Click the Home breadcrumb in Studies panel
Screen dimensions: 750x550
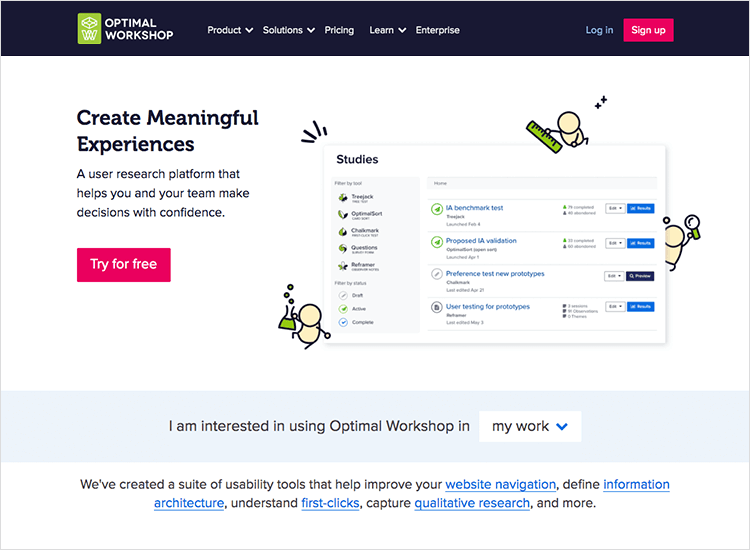440,183
